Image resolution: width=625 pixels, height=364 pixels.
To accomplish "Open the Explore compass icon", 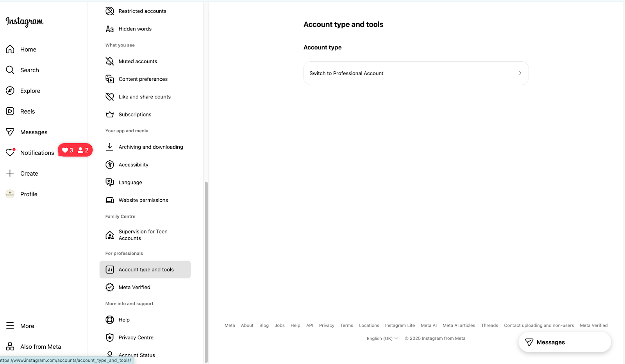I will pos(10,91).
